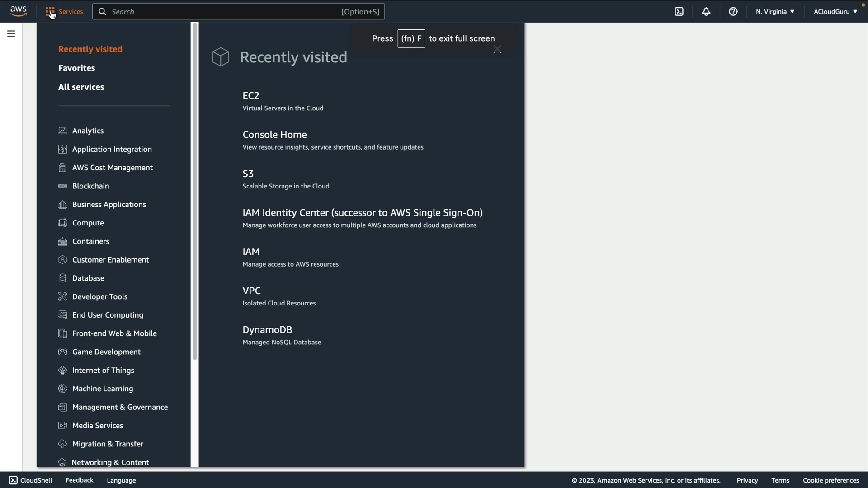The width and height of the screenshot is (868, 488).
Task: Switch to the All services section
Action: (81, 87)
